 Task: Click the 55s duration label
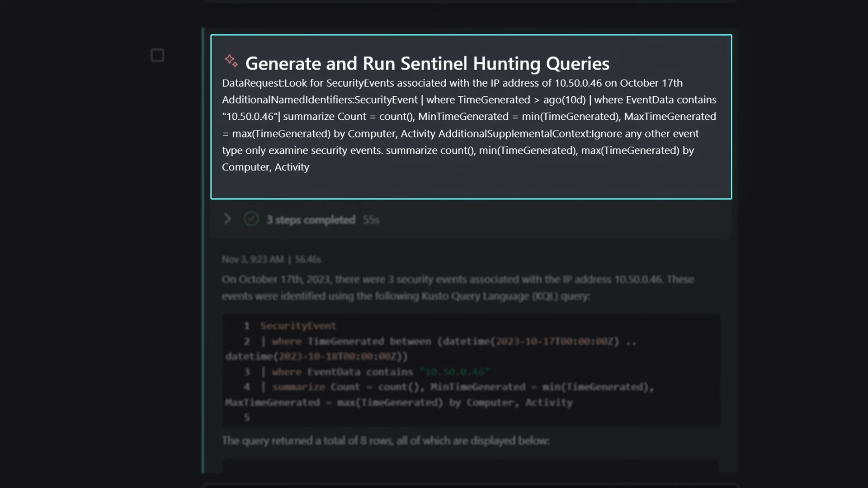click(371, 220)
